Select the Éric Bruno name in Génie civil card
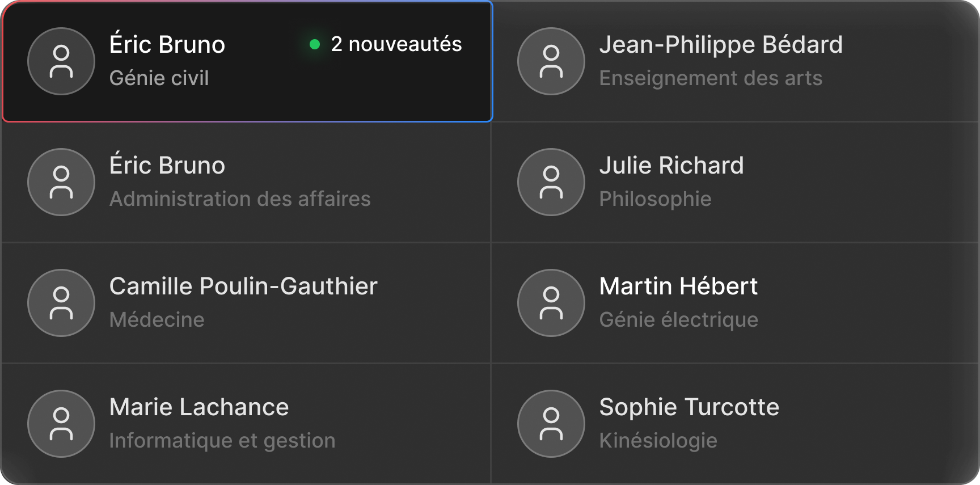The image size is (980, 485). click(167, 45)
